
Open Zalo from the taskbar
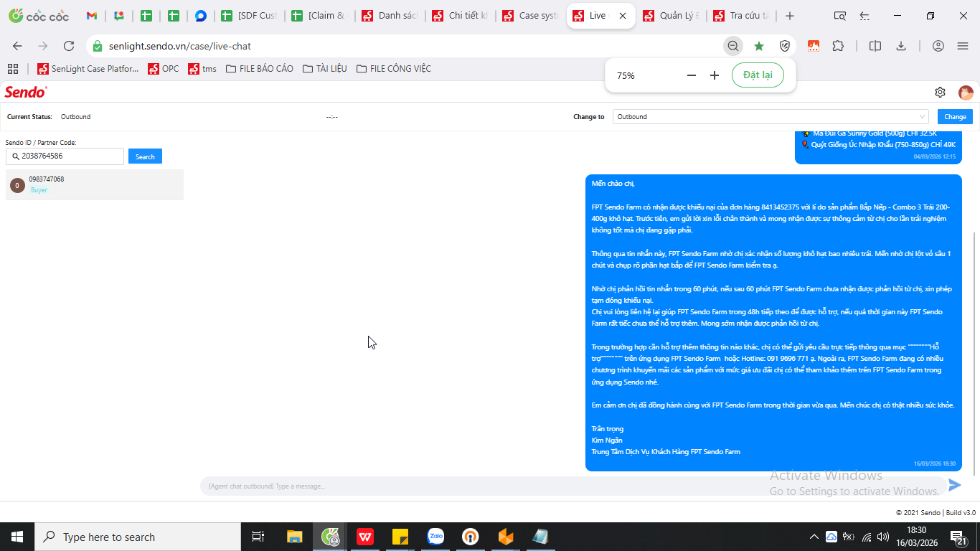coord(435,537)
